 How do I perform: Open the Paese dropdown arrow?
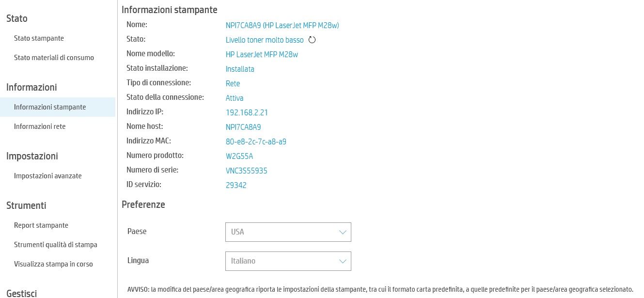coord(343,232)
